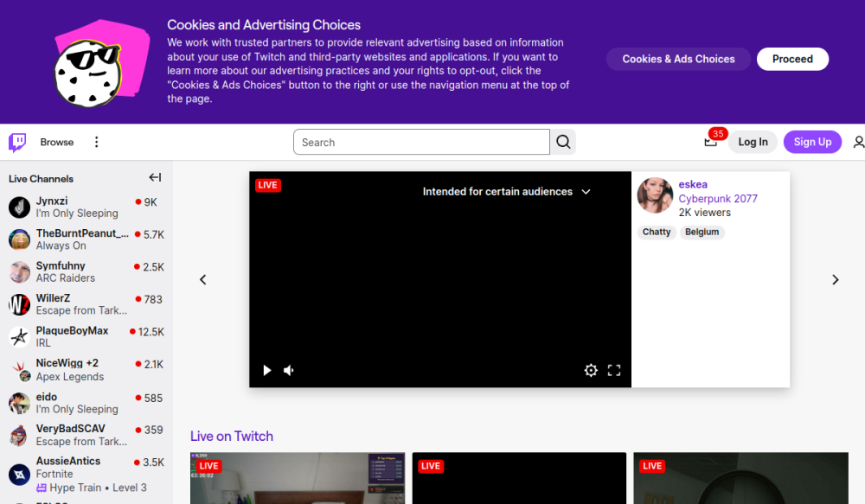
Task: Open WillerZ channel name
Action: 53,297
